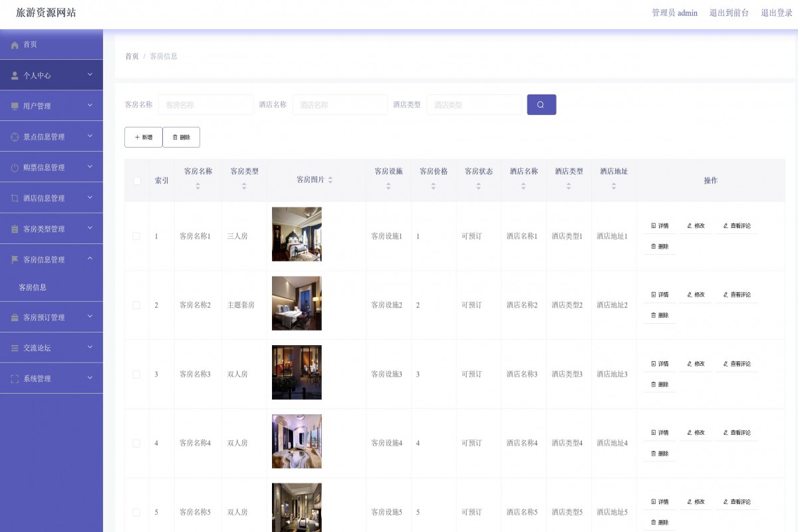Click the 用户管理 user icon in sidebar
The image size is (798, 532).
point(15,105)
